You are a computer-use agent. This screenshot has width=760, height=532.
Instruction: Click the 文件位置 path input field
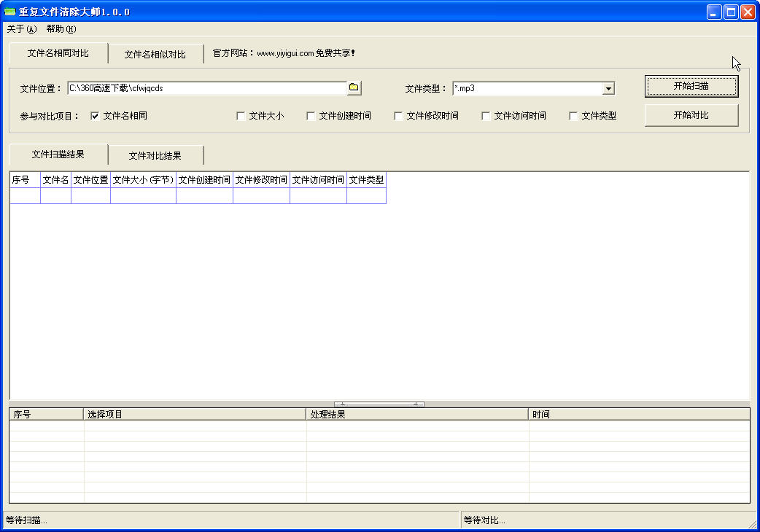click(x=206, y=88)
